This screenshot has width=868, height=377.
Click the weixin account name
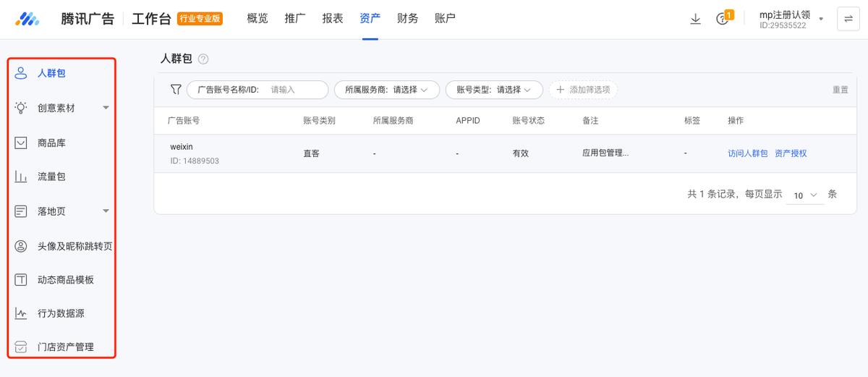click(182, 147)
